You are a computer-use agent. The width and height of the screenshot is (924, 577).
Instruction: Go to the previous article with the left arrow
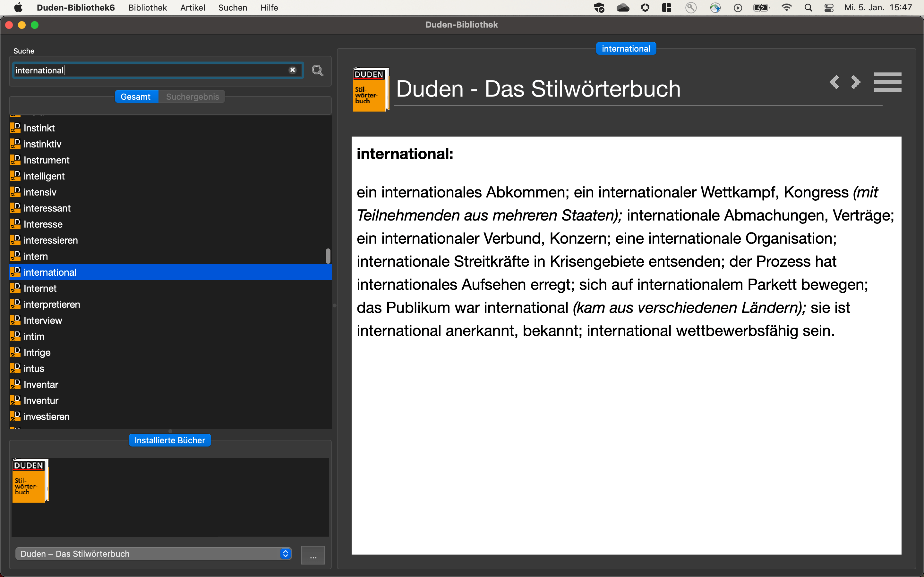pyautogui.click(x=834, y=82)
